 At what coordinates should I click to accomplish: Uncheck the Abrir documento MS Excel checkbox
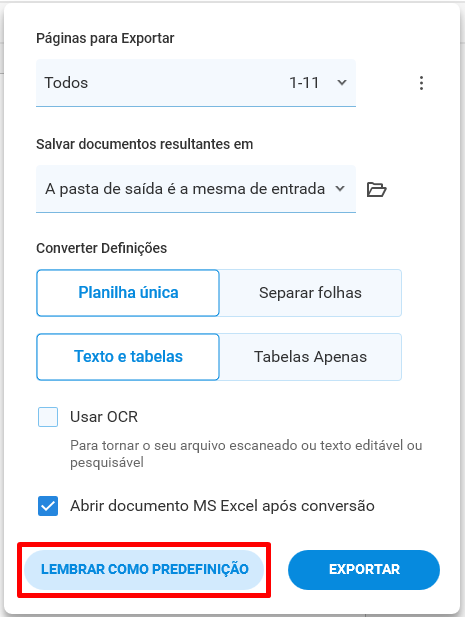[48, 506]
